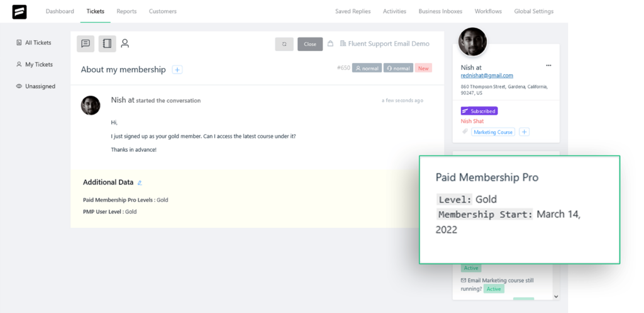644x313 pixels.
Task: Click the My Tickets person icon
Action: (19, 64)
